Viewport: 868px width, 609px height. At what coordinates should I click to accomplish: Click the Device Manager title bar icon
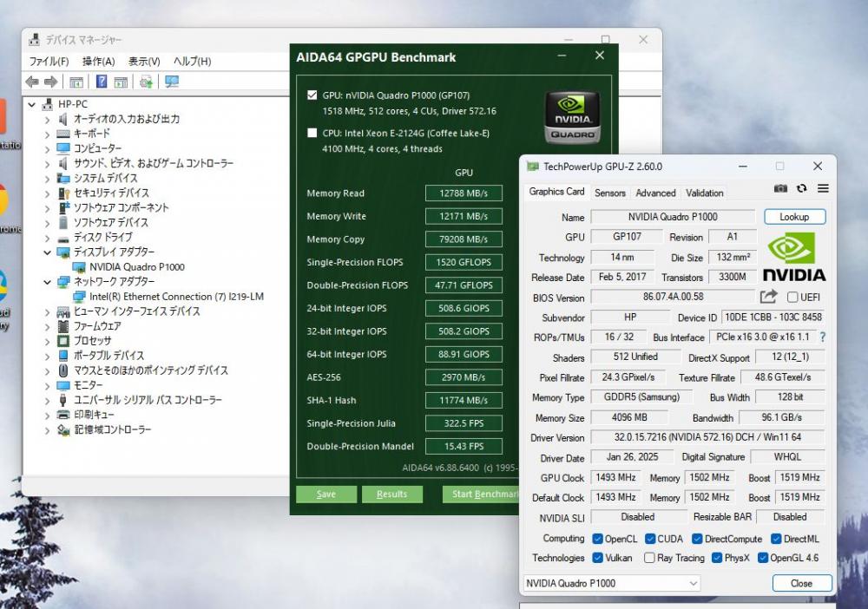click(x=35, y=40)
